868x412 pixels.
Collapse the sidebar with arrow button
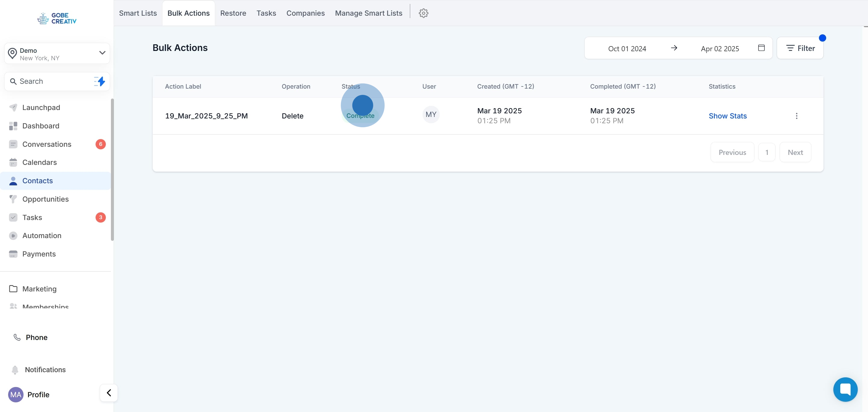coord(109,393)
